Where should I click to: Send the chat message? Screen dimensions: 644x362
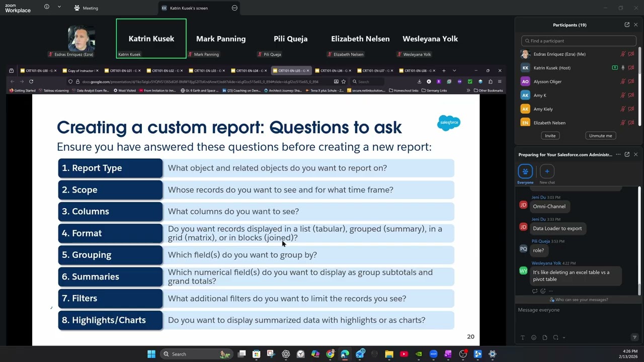(634, 337)
